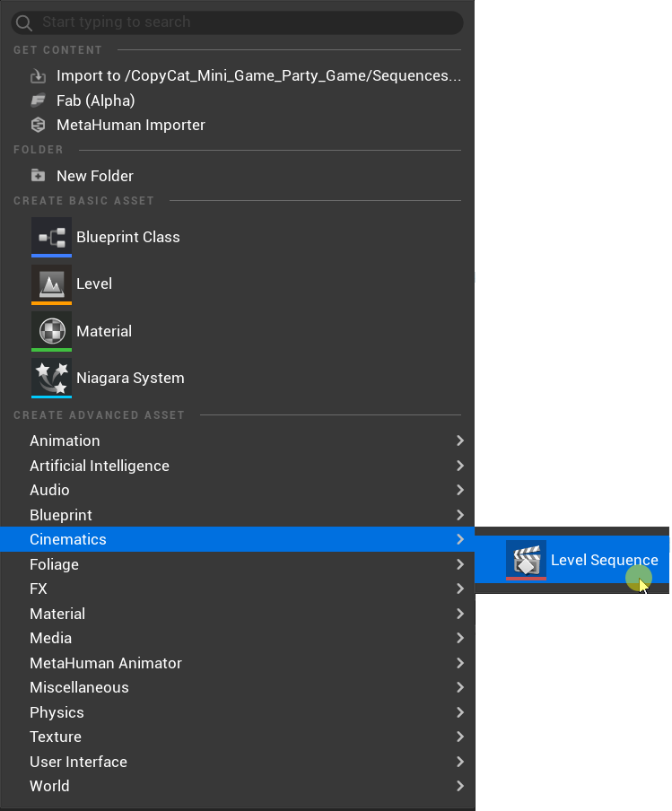Open the Media submenu label

(x=51, y=638)
